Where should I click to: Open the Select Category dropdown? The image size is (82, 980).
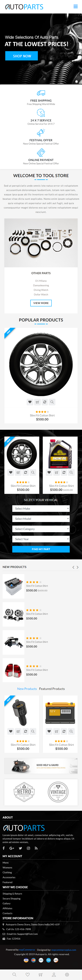tap(41, 529)
